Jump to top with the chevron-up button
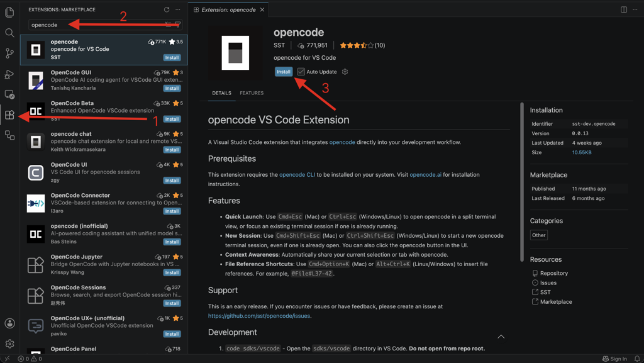The height and width of the screenshot is (363, 644). [x=501, y=337]
